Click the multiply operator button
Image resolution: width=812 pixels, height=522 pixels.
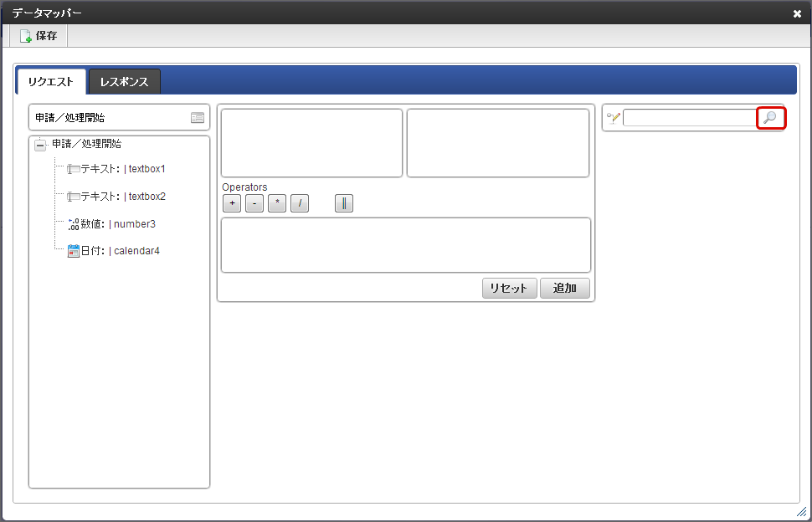(x=277, y=203)
